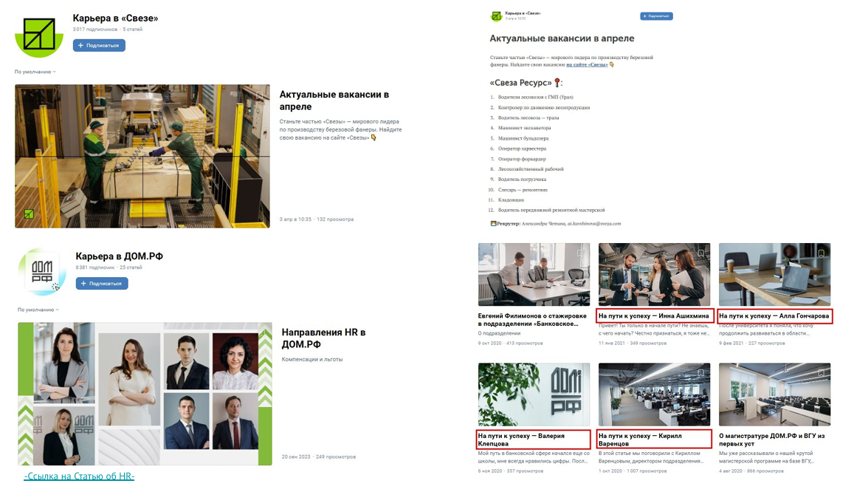Bookmark the Алла Гончарова article card
868x492 pixels.
(821, 253)
